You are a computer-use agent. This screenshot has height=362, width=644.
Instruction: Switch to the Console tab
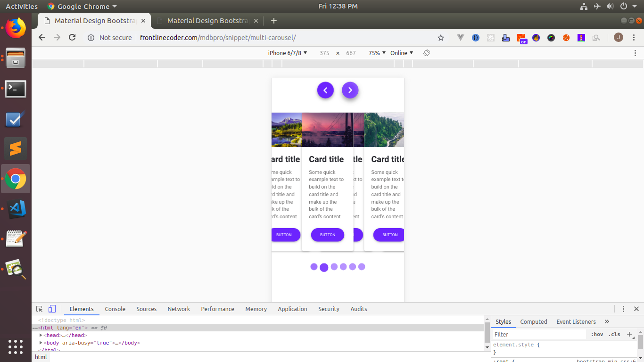(115, 309)
